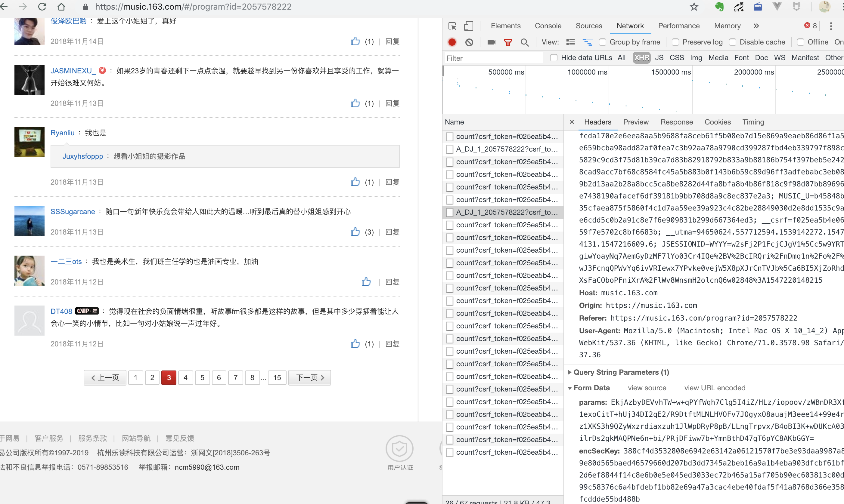Check the Offline checkbox
Screen dimensions: 844x504
(800, 42)
